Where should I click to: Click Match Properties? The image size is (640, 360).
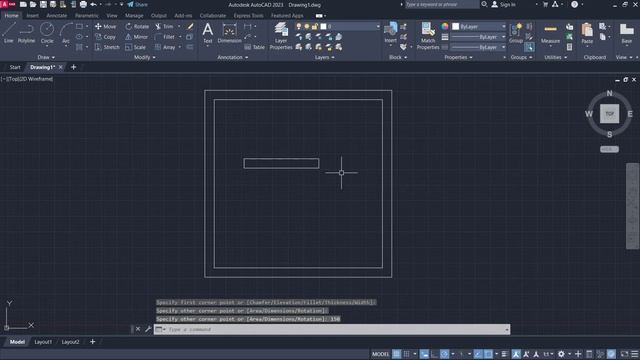coord(428,36)
